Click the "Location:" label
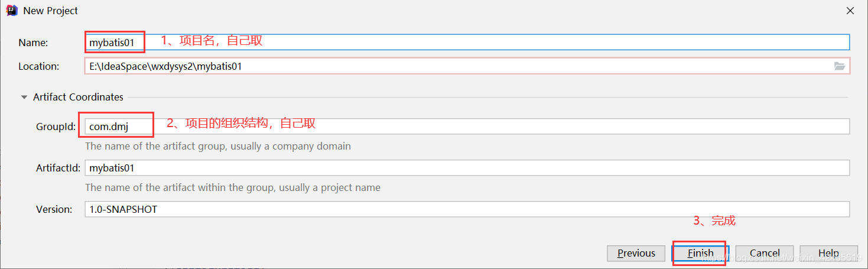Screen dimensions: 868x269 tap(39, 66)
